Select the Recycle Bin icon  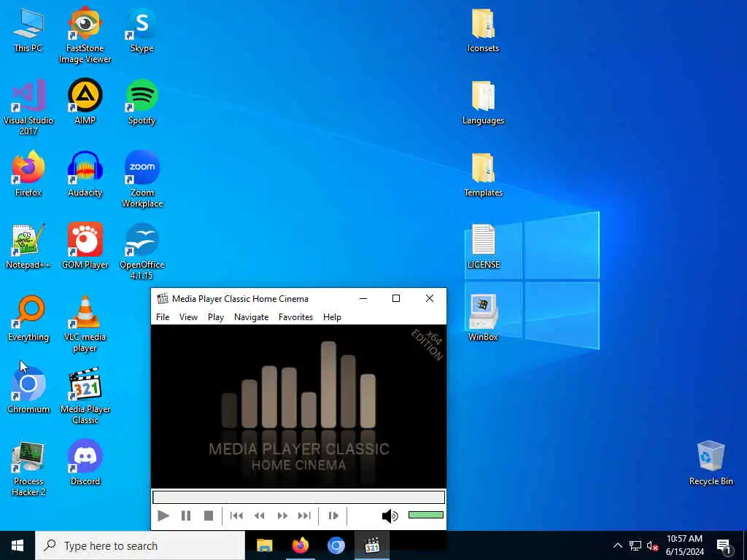point(711,462)
